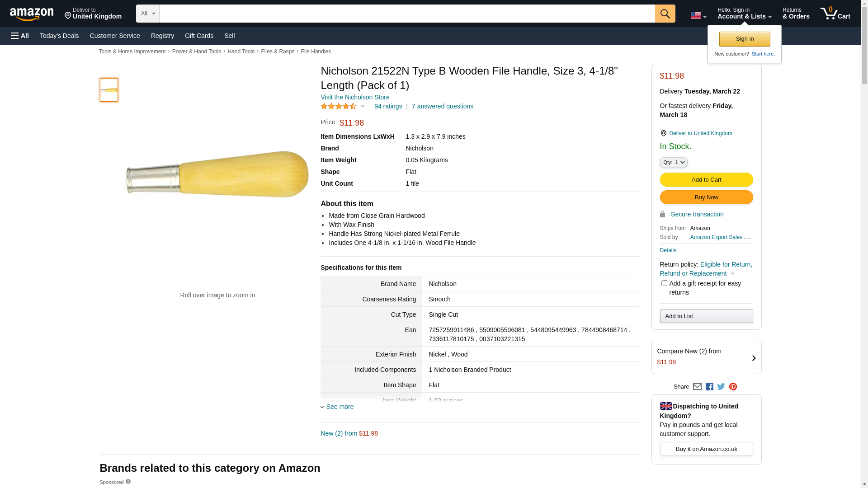Screen dimensions: 868x488
Task: Open the search category All dropdown
Action: (x=147, y=14)
